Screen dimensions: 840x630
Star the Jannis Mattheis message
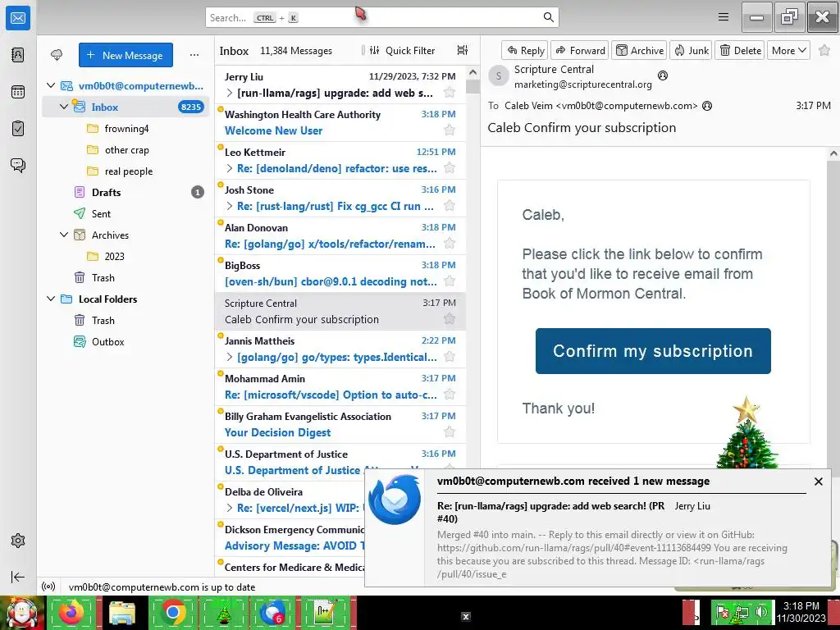coord(450,356)
